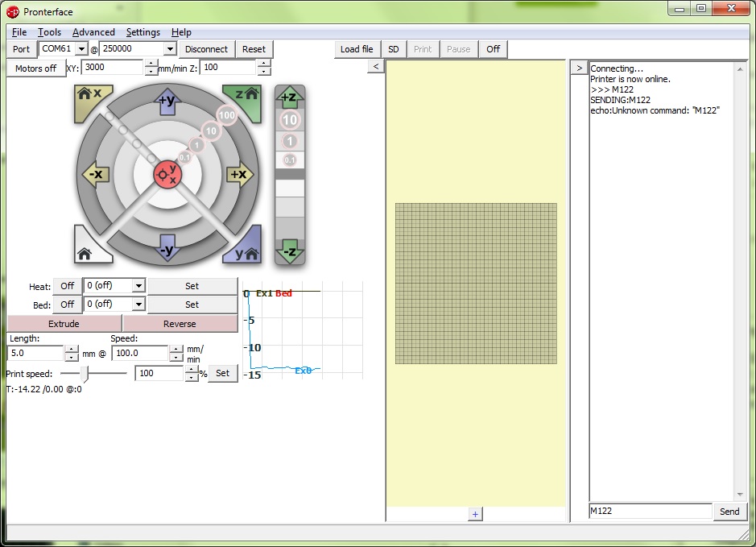Click Set beside the Heat dropdown
The image size is (756, 547).
point(192,286)
